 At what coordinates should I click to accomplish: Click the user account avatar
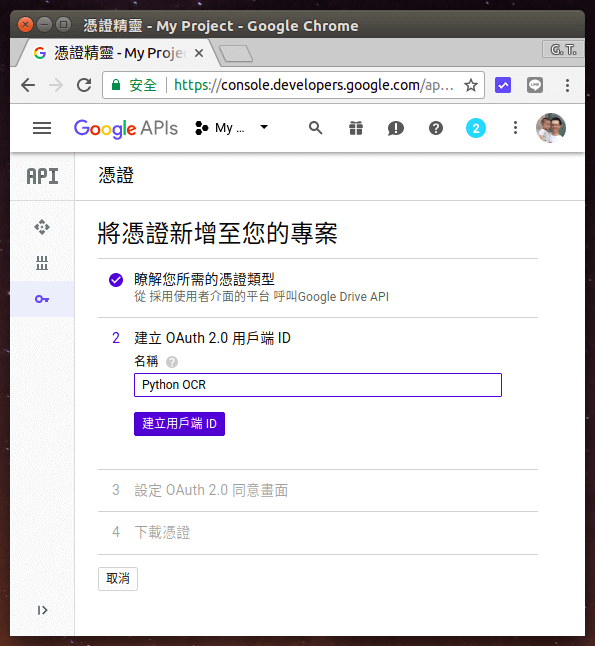pyautogui.click(x=551, y=128)
